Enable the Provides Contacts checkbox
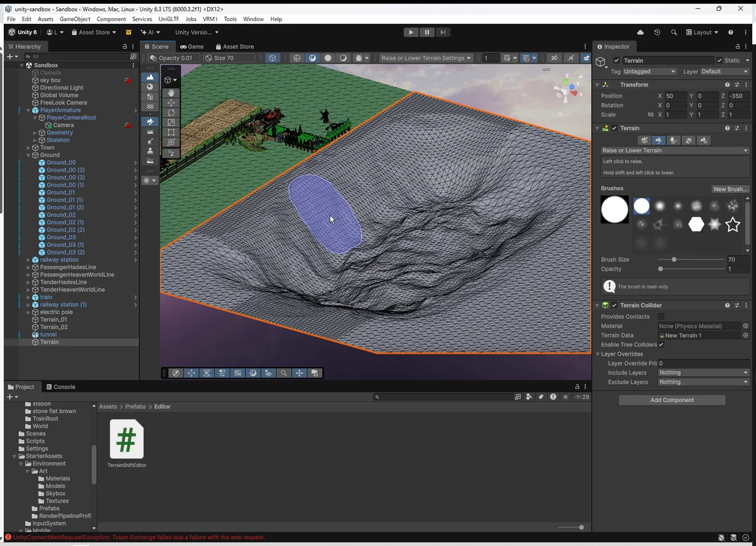 [x=661, y=317]
